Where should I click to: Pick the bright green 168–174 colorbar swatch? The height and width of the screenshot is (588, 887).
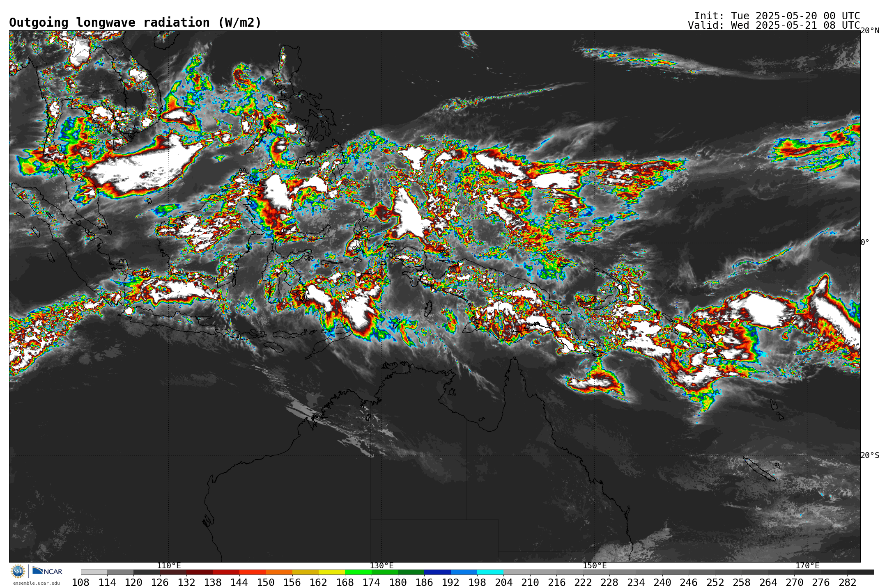coord(358,572)
